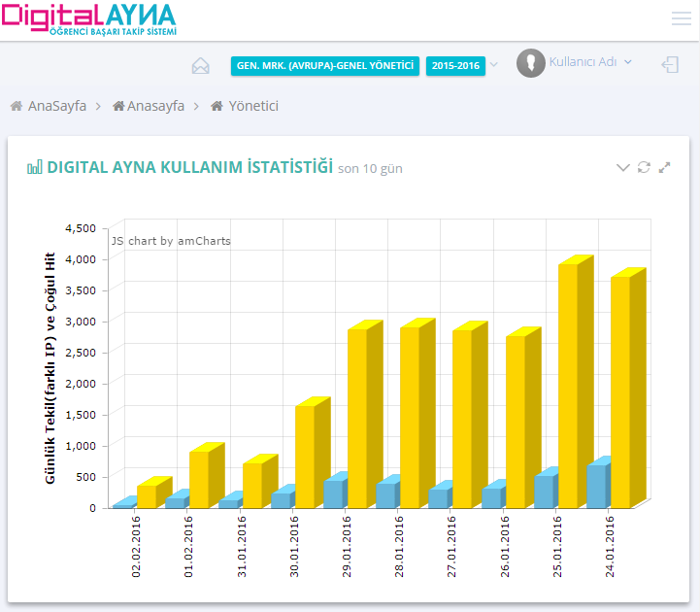Click the GEN. MRK. (AVRUPA)-GENEL YÖNETİCİ button
The width and height of the screenshot is (700, 612).
point(325,66)
